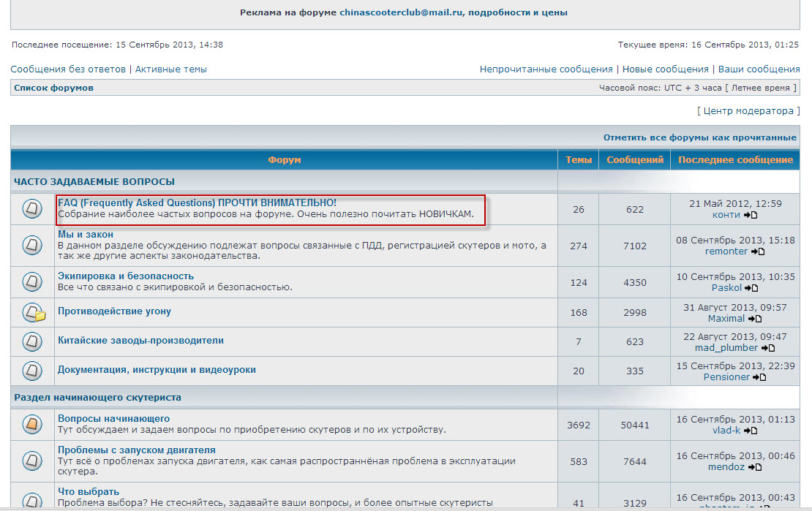Open Экипировка и безопасность forum
The height and width of the screenshot is (511, 812).
coord(126,276)
